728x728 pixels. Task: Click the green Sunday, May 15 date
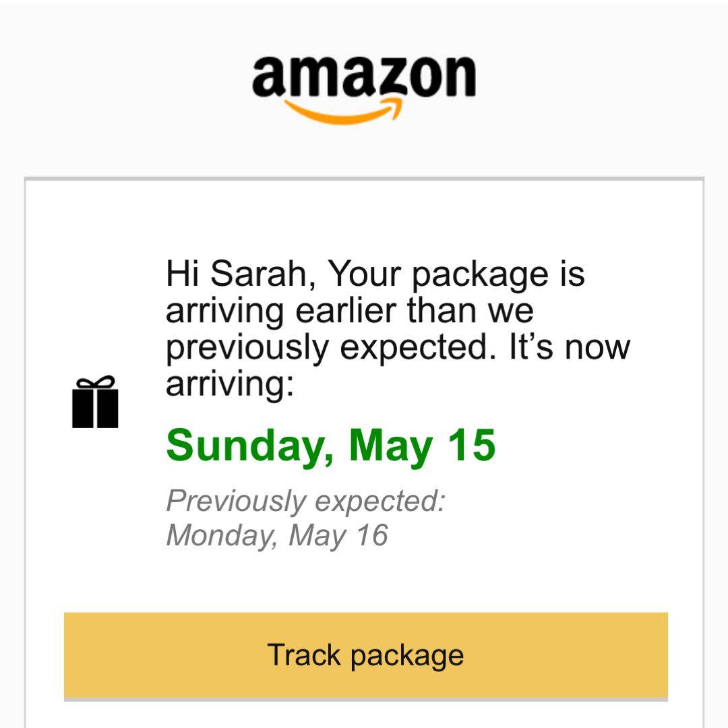[x=330, y=446]
